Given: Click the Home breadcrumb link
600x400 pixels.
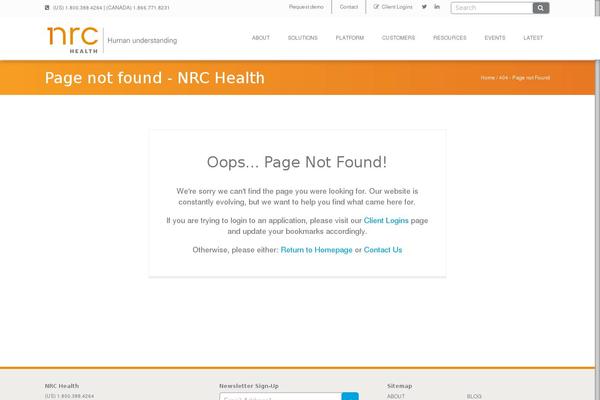Looking at the screenshot, I should pos(488,77).
